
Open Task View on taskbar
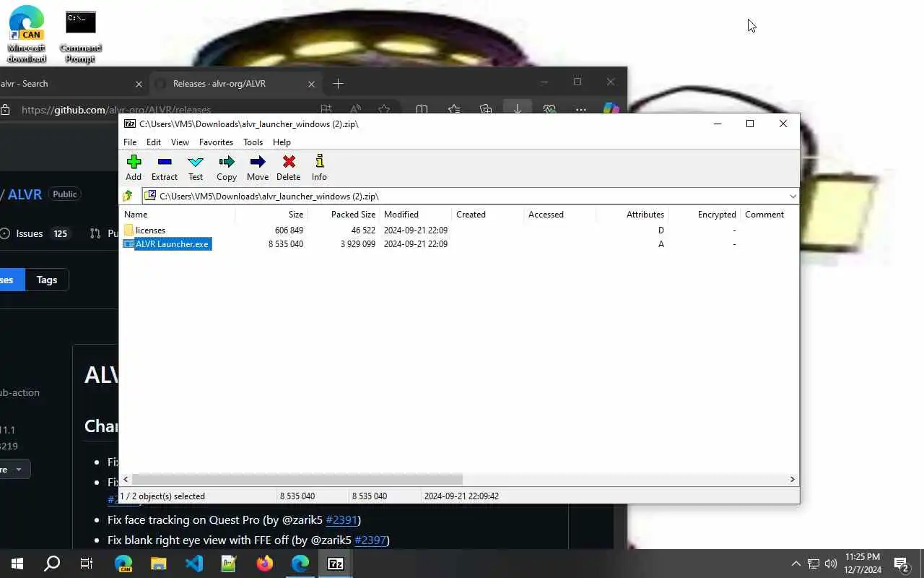coord(87,564)
